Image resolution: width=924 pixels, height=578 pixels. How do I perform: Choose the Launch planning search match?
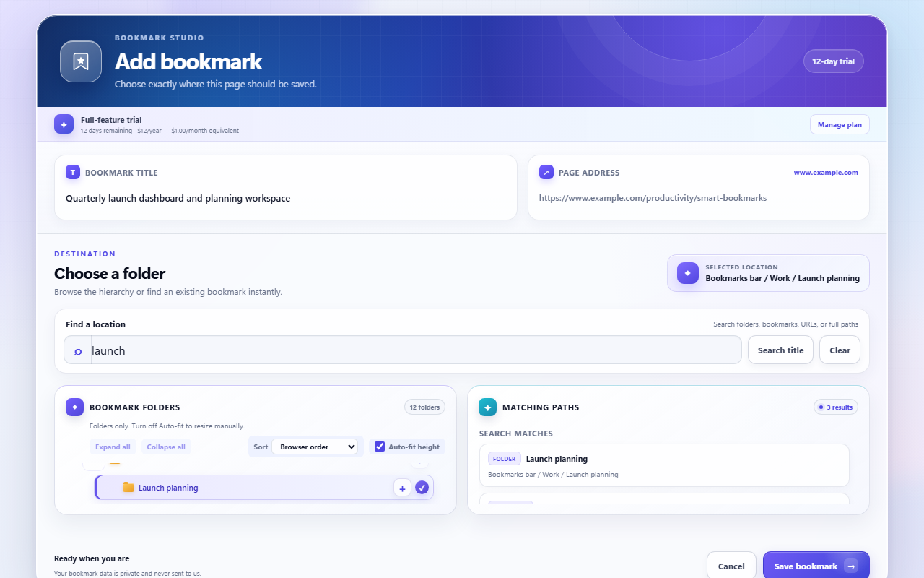[x=664, y=465]
